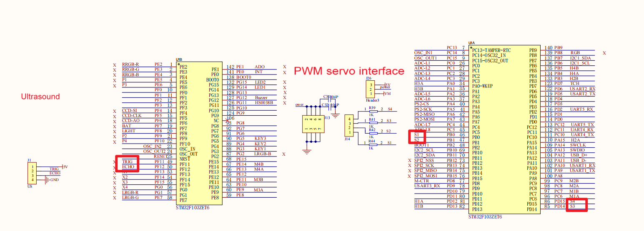
Task: Click the RRGB-G net label
Action: (x=130, y=69)
